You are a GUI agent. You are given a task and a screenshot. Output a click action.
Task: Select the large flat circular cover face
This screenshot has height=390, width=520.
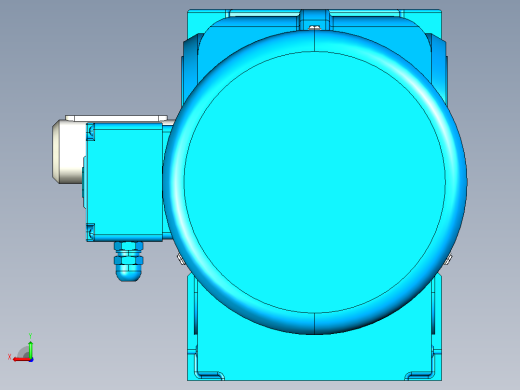(315, 183)
